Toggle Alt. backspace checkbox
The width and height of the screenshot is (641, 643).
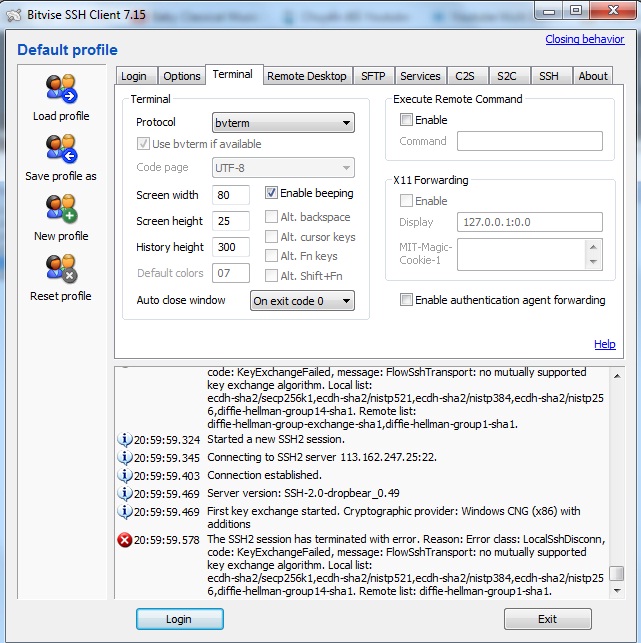coord(271,217)
